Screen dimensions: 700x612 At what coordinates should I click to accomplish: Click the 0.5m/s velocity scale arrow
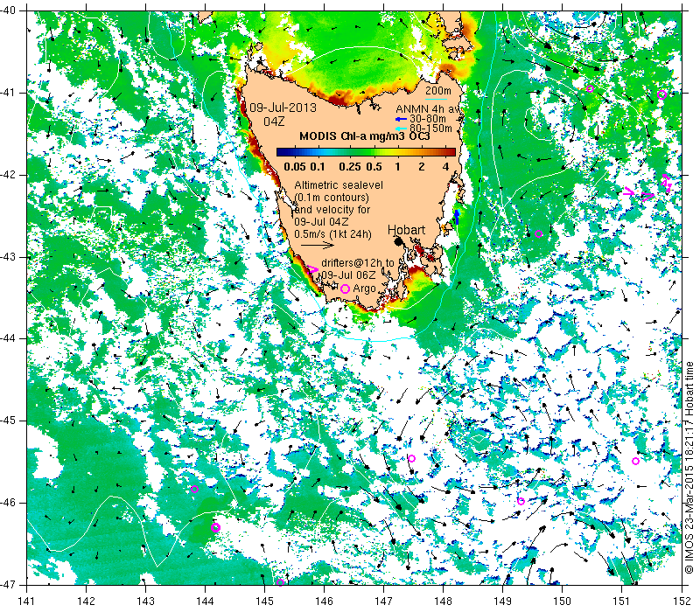point(318,245)
